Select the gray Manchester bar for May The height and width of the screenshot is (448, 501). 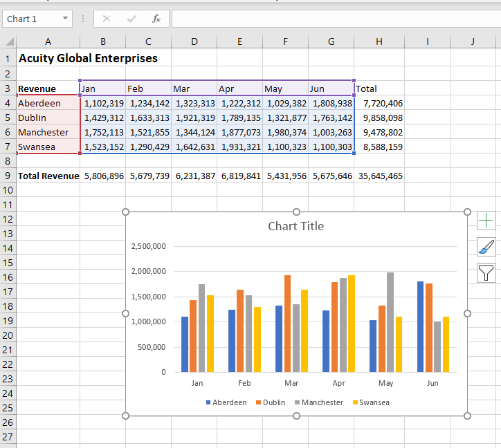[390, 322]
